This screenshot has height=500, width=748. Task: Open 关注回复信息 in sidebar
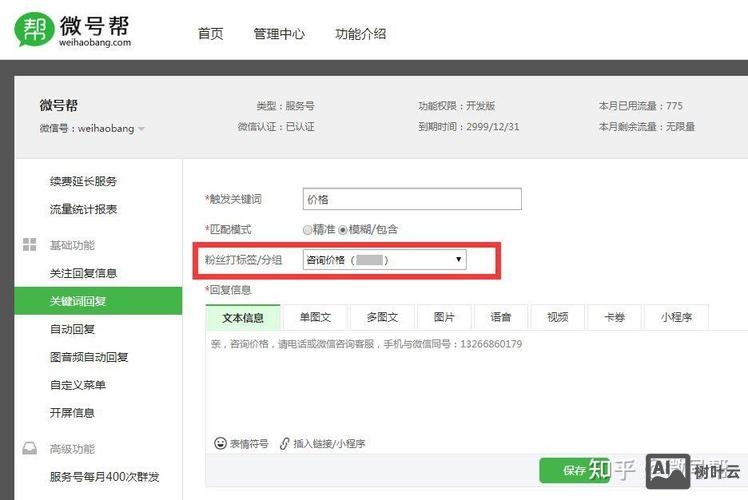pyautogui.click(x=83, y=273)
